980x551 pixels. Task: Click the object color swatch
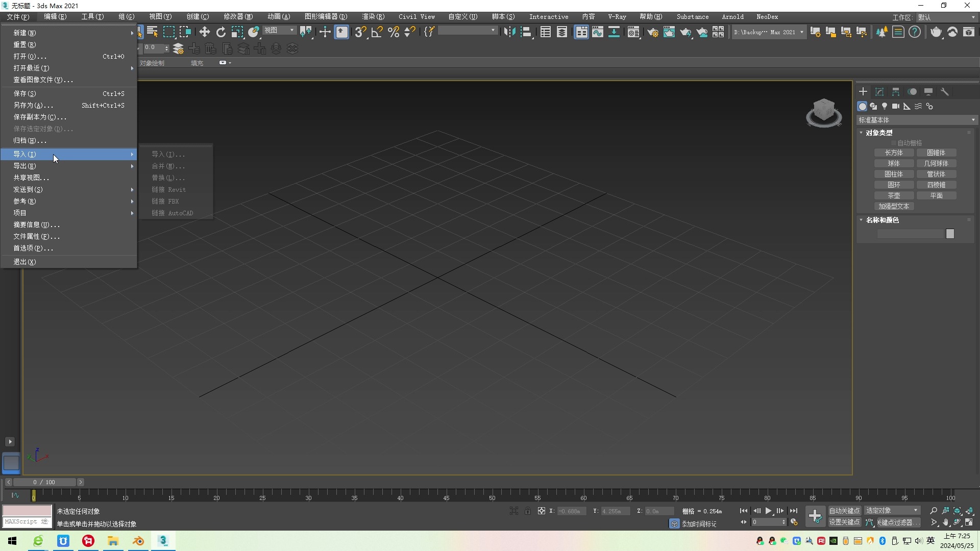pyautogui.click(x=950, y=234)
